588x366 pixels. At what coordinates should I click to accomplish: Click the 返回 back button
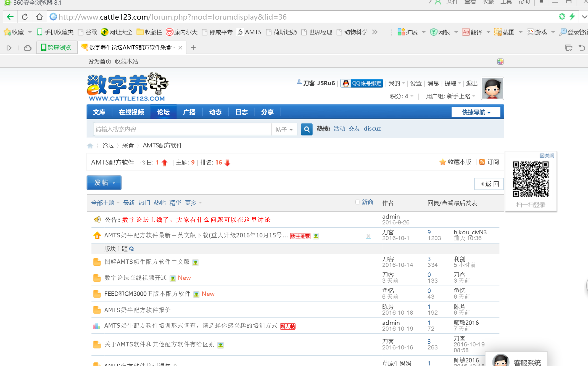pyautogui.click(x=489, y=184)
